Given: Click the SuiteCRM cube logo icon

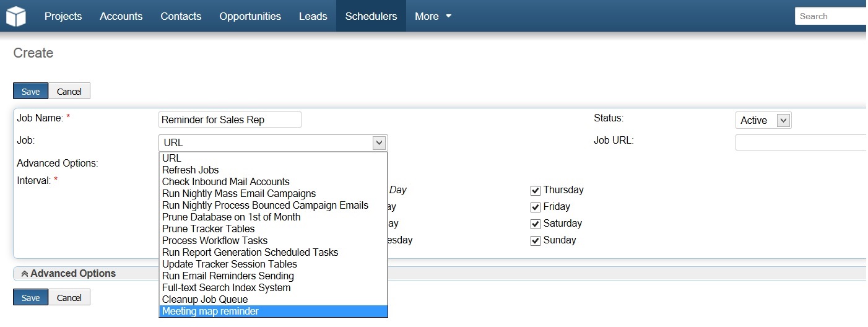Looking at the screenshot, I should (16, 16).
